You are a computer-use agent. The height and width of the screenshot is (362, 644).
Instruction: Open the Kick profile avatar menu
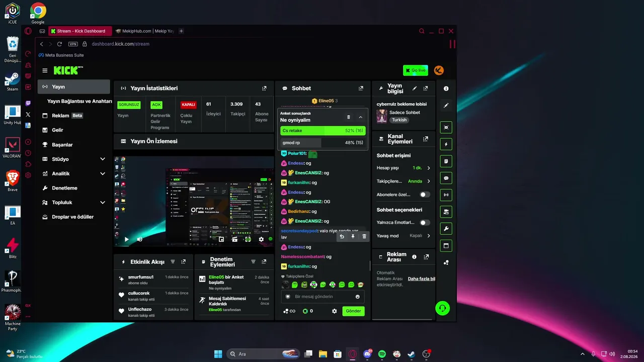tap(439, 70)
